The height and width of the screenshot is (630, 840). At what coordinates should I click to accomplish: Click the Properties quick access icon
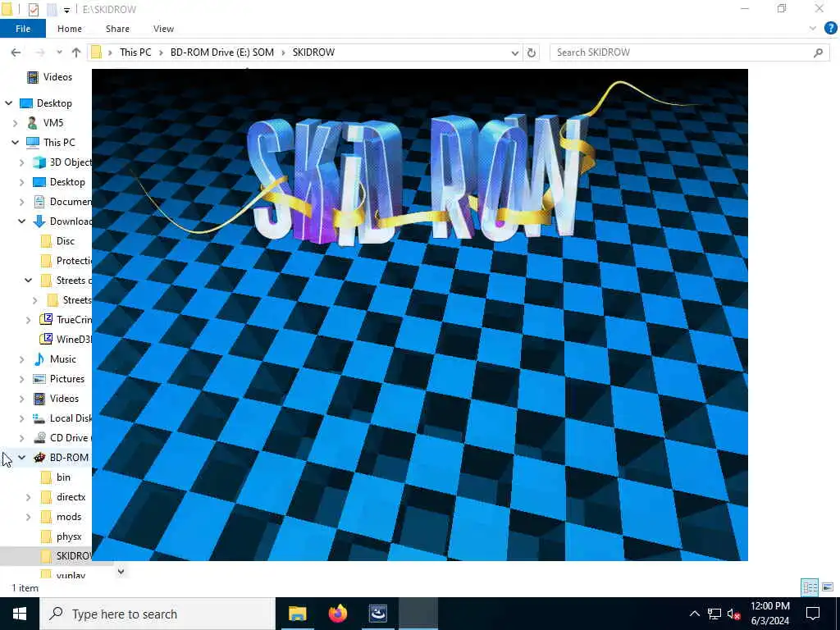[33, 9]
